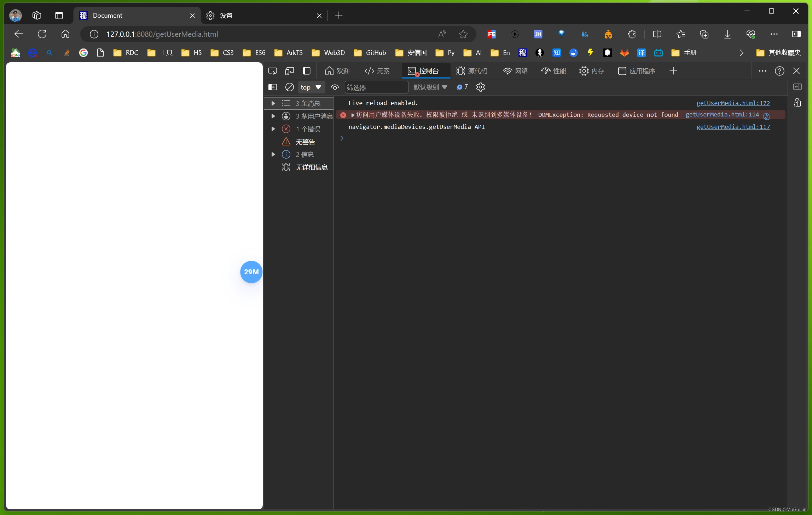Viewport: 812px width, 515px height.
Task: Expand the 2信息 info group
Action: [x=274, y=154]
